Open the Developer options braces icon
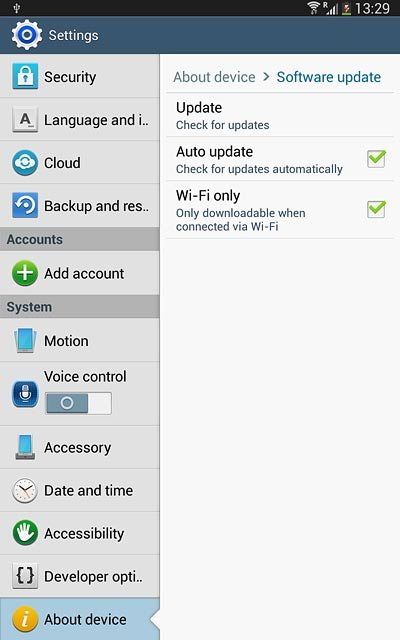 pyautogui.click(x=25, y=576)
